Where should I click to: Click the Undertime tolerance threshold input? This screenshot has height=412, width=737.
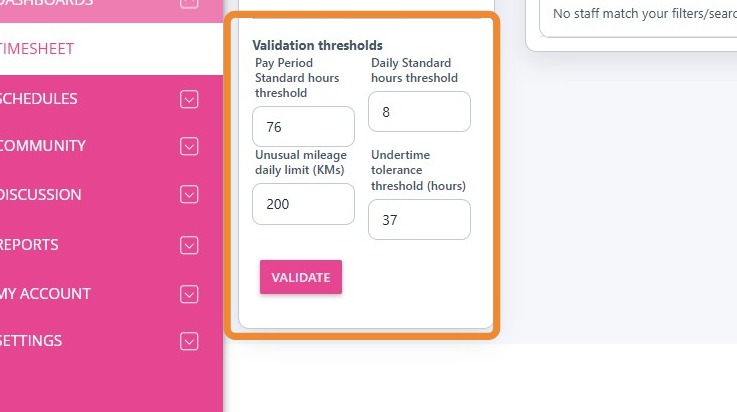(419, 220)
